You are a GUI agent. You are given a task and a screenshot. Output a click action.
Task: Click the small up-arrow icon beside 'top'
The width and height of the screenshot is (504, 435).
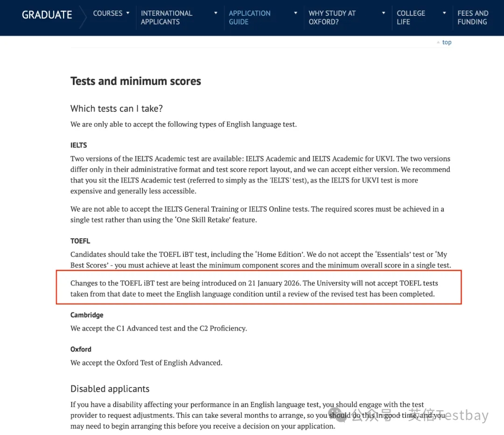[438, 42]
